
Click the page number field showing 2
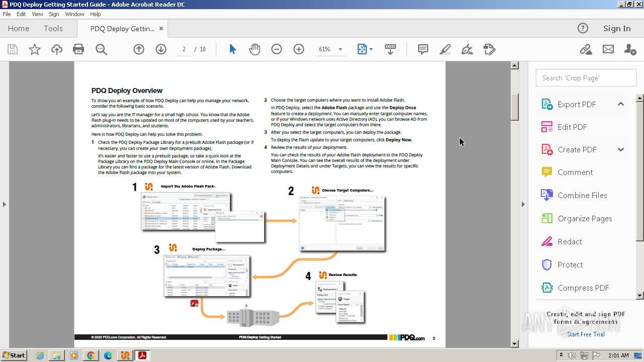(184, 49)
